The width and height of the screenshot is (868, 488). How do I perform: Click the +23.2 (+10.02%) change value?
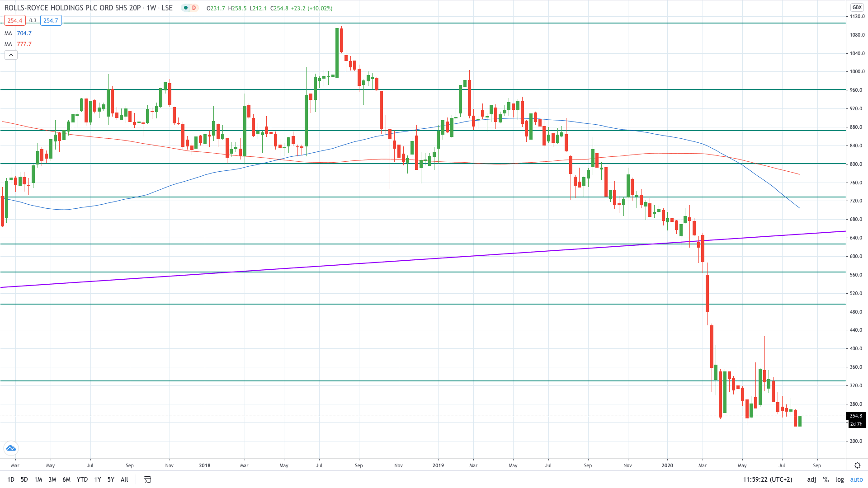[311, 8]
